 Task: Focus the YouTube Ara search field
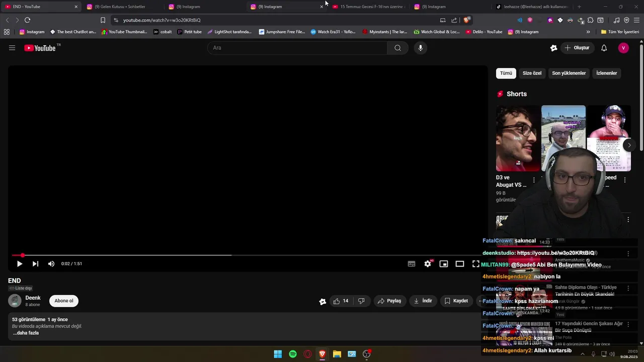(x=297, y=48)
